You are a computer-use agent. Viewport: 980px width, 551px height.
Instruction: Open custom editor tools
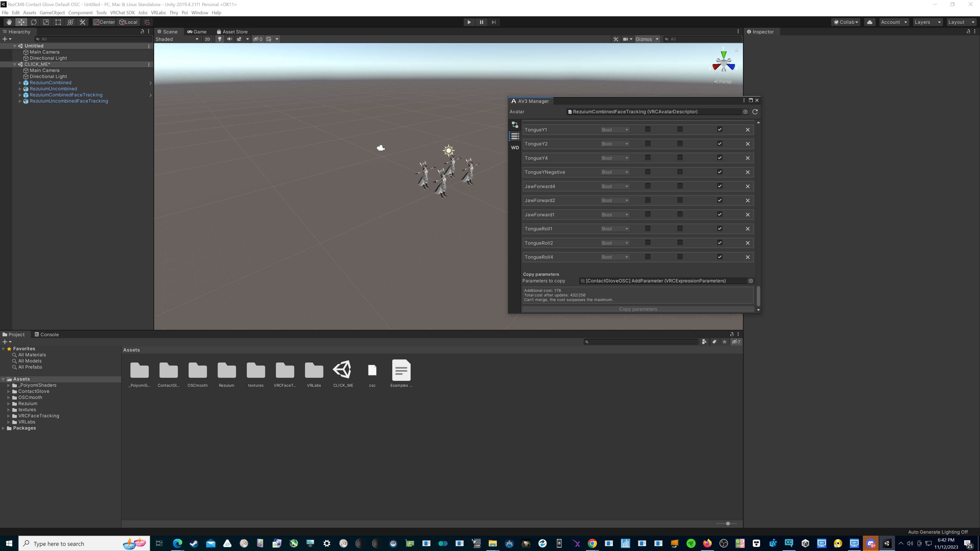[x=82, y=22]
